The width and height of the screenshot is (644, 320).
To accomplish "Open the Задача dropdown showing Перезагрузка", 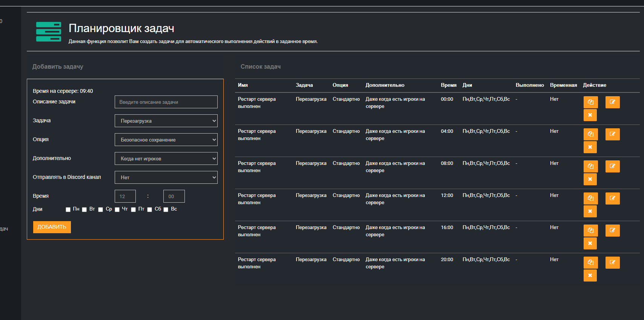I will 166,121.
